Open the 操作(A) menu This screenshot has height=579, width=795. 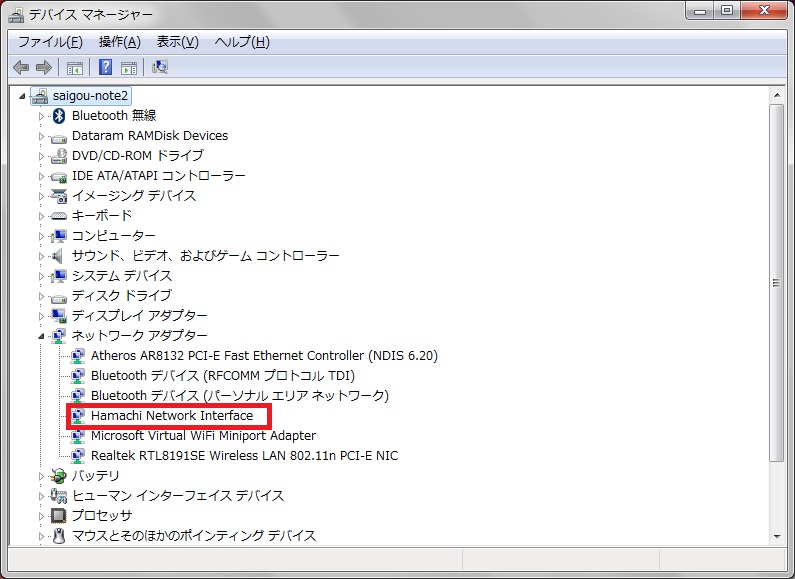(120, 42)
